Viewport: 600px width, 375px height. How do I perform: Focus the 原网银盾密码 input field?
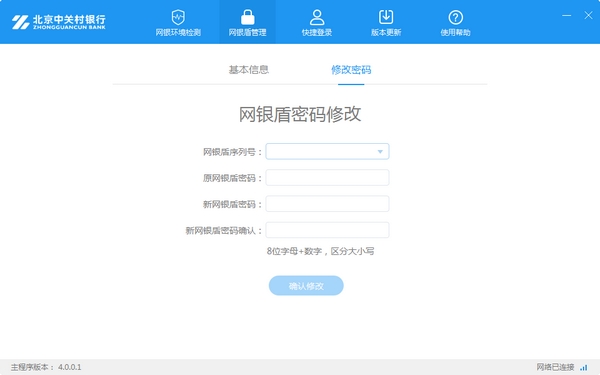[328, 178]
